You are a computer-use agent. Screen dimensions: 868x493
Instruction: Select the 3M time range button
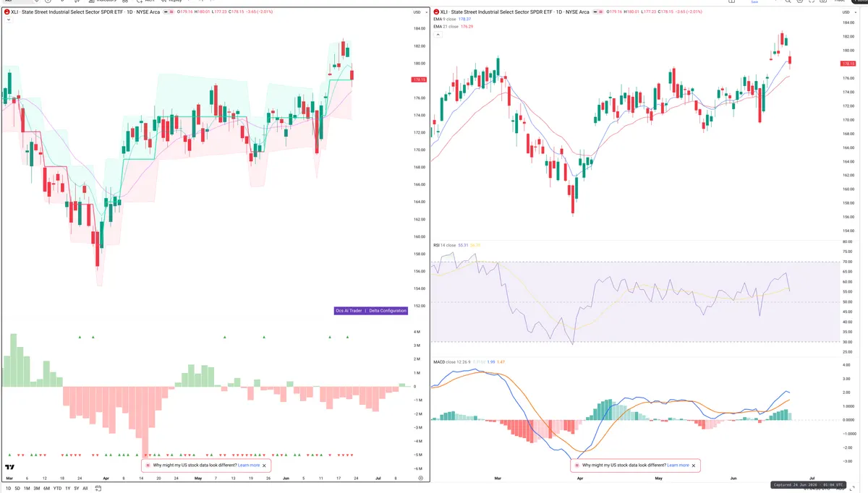point(37,489)
